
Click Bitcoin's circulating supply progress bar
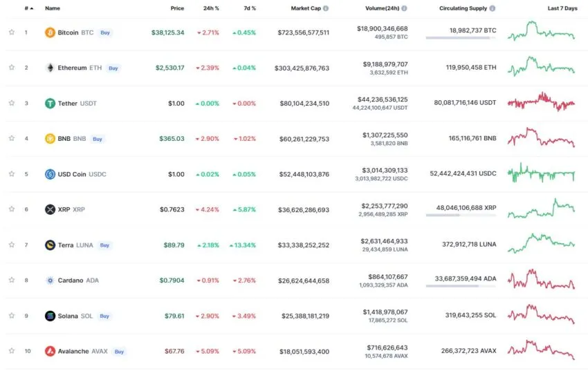click(461, 38)
